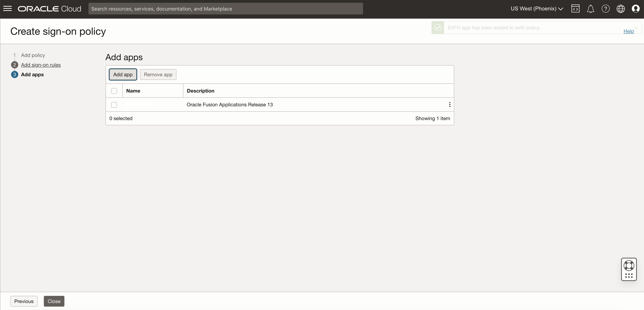The width and height of the screenshot is (644, 310).
Task: Click the Oracle Cloud logo
Action: [x=50, y=9]
